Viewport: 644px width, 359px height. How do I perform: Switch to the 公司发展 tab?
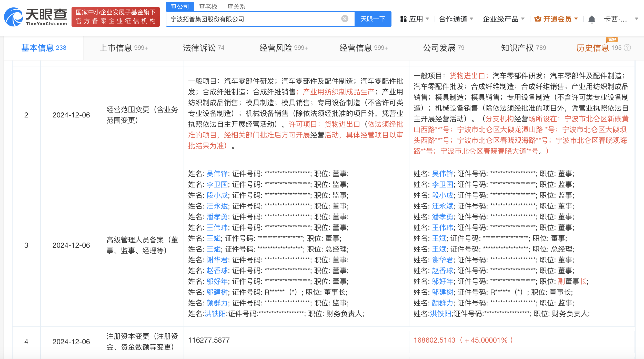tap(444, 48)
